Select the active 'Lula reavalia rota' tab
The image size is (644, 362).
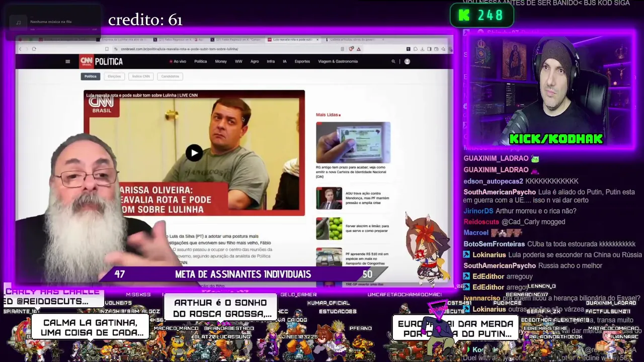293,39
